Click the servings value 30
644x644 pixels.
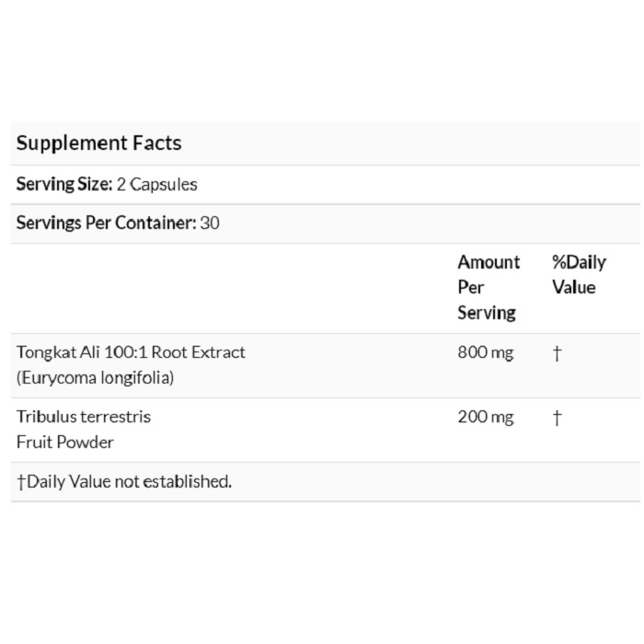pos(210,223)
